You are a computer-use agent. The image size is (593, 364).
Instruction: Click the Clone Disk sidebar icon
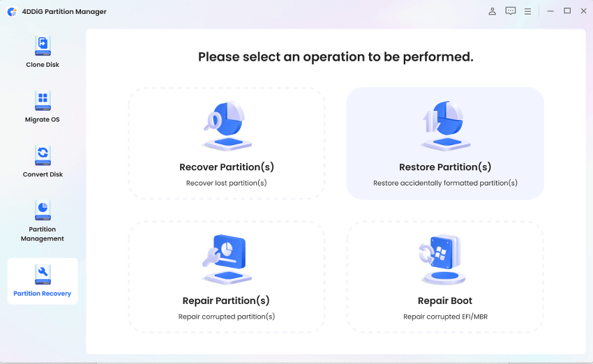point(43,46)
